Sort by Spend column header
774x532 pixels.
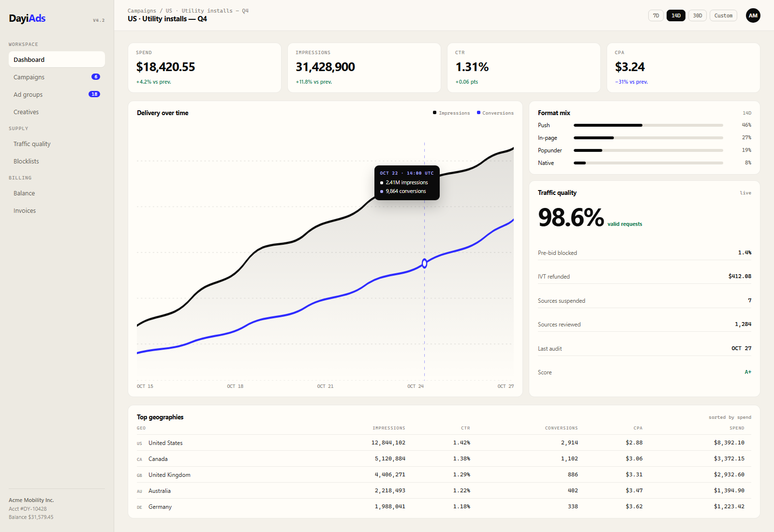(737, 428)
